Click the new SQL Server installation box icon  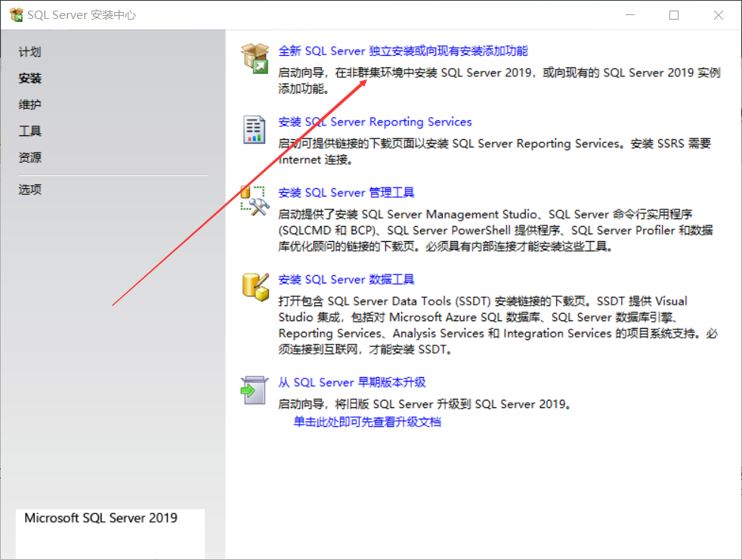pos(255,57)
